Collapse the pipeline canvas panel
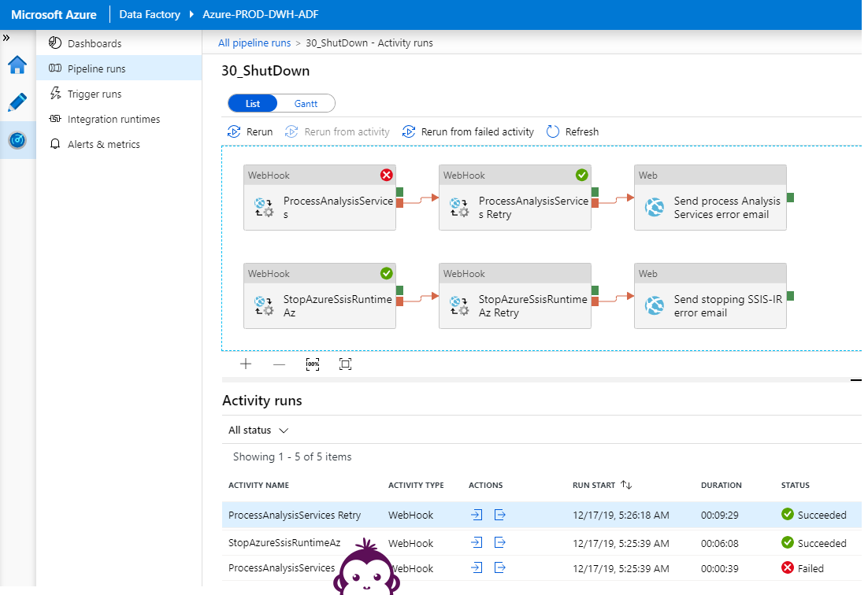The image size is (868, 595). tap(856, 380)
